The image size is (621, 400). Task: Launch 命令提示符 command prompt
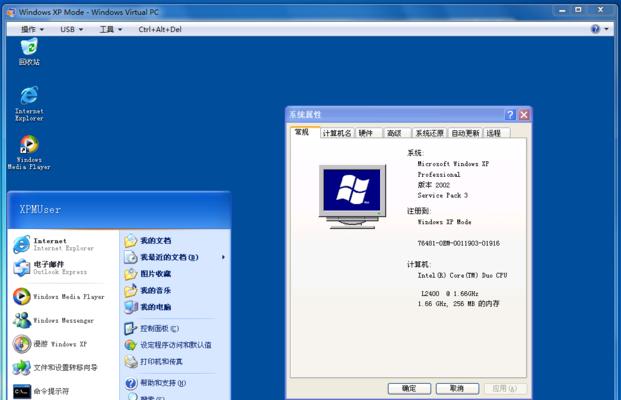pyautogui.click(x=40, y=391)
